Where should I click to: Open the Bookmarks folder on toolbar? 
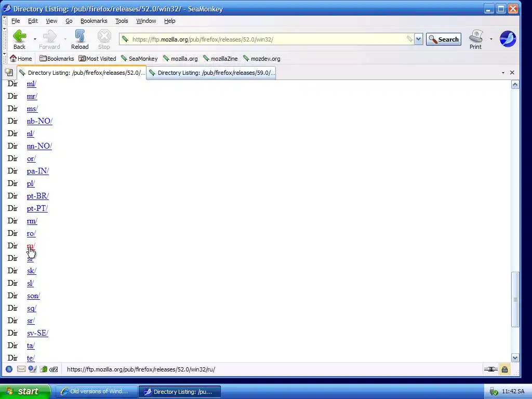[57, 59]
